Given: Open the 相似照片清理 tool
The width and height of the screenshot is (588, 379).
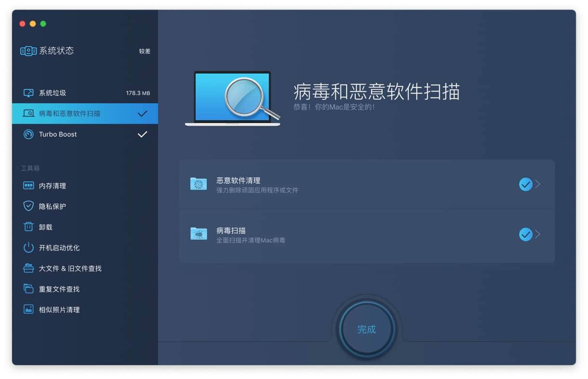Looking at the screenshot, I should click(x=85, y=310).
